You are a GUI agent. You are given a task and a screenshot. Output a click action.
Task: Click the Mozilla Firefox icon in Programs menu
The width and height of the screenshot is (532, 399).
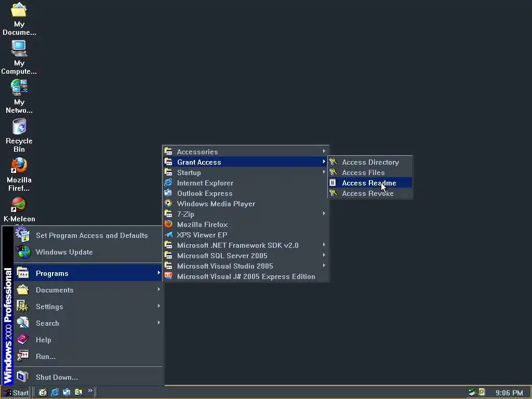pyautogui.click(x=168, y=224)
